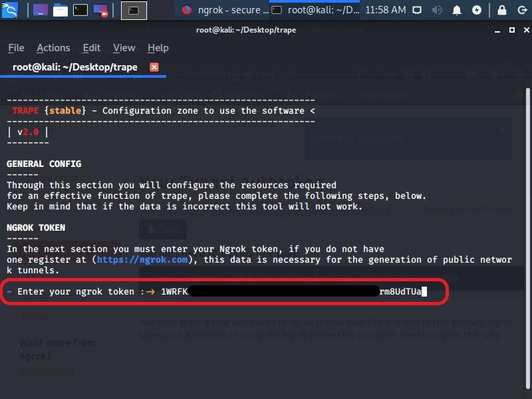This screenshot has height=399, width=532.
Task: Click the 11:58 AM clock
Action: point(386,10)
